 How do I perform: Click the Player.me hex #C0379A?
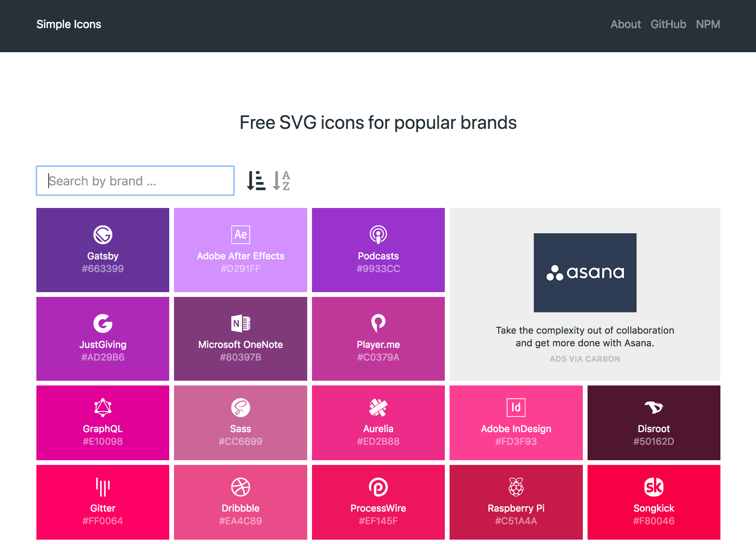point(378,357)
